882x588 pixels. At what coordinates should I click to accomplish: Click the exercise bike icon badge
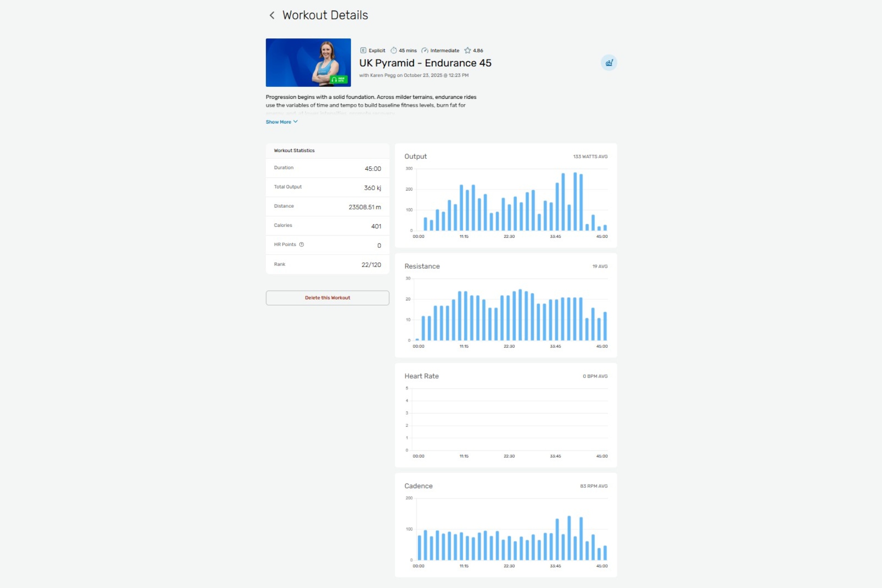(x=609, y=63)
